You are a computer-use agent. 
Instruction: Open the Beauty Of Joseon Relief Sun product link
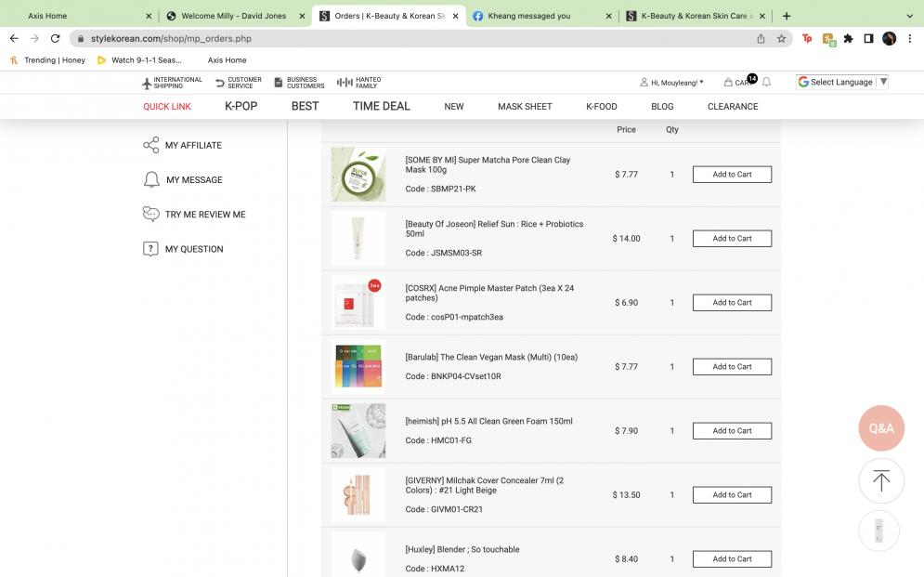pos(494,229)
